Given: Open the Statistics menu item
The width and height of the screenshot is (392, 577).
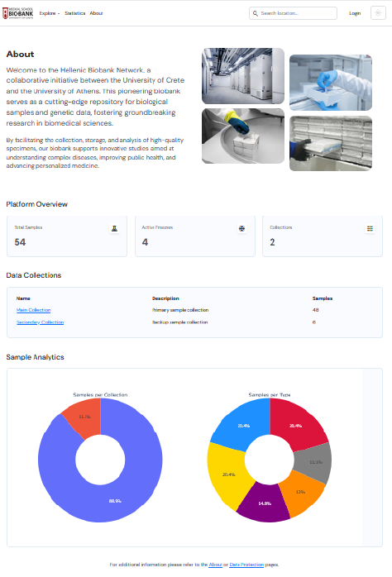Looking at the screenshot, I should pyautogui.click(x=74, y=13).
